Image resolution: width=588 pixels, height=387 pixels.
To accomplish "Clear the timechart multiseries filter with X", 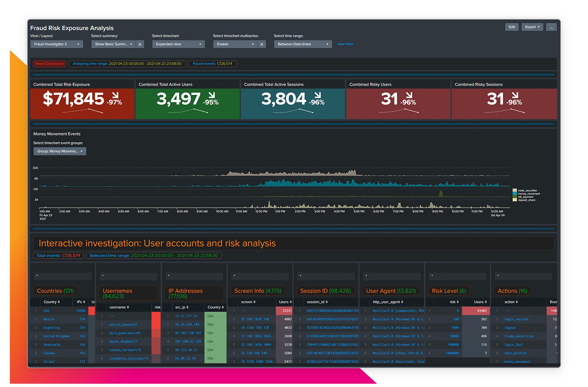I will click(x=262, y=45).
